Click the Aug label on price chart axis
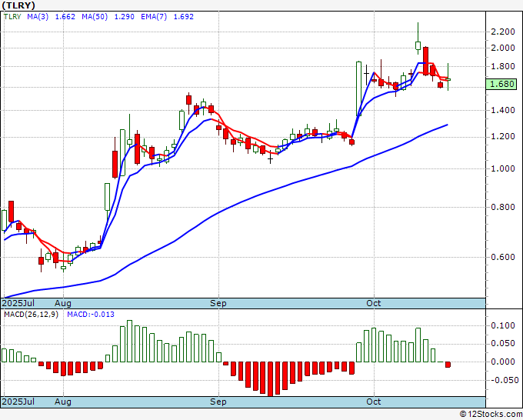 click(x=63, y=303)
